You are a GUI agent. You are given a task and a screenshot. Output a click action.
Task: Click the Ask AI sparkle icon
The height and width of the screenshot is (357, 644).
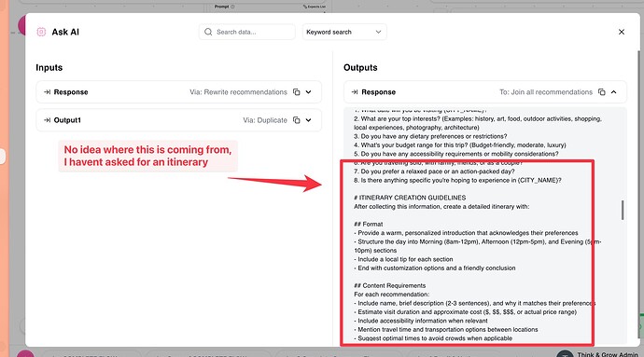pyautogui.click(x=41, y=32)
